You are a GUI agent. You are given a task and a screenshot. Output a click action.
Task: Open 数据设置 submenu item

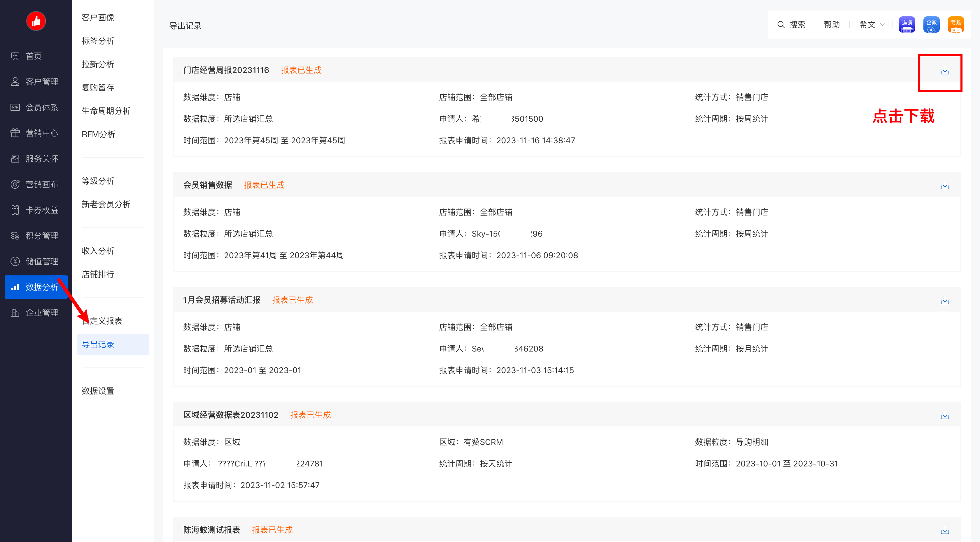[98, 391]
